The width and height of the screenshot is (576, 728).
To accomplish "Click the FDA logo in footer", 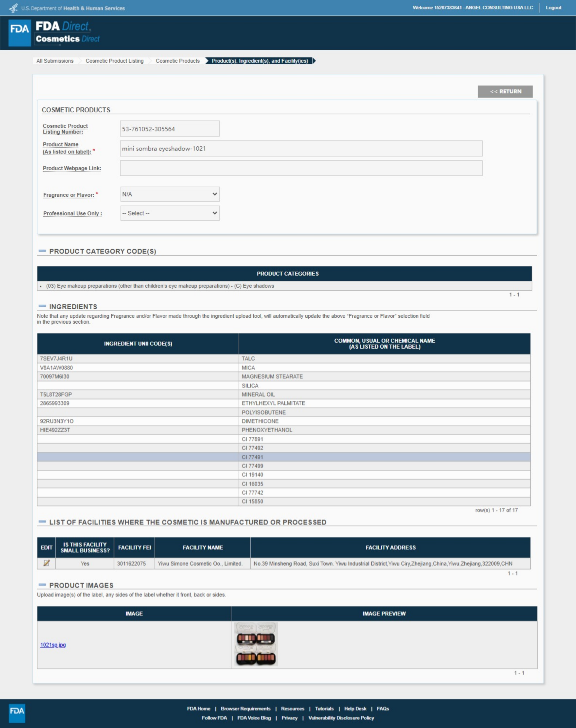I will click(17, 713).
